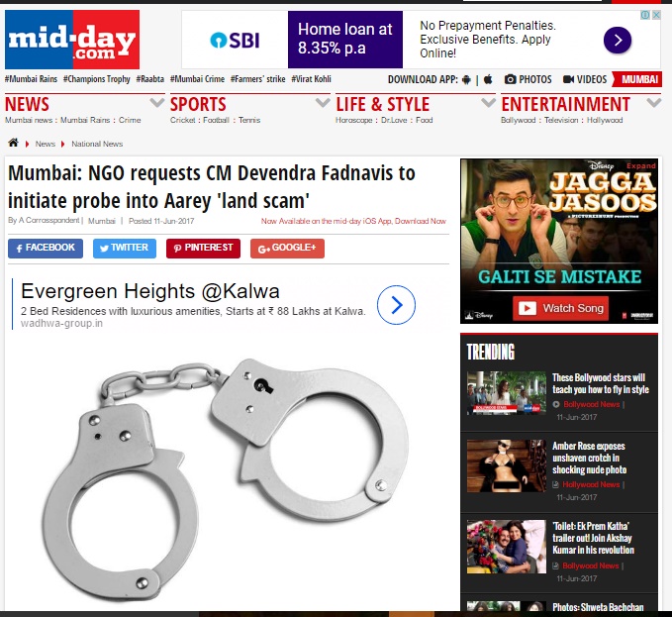Open Videos via the video camera icon
Image resolution: width=672 pixels, height=617 pixels.
coord(568,79)
